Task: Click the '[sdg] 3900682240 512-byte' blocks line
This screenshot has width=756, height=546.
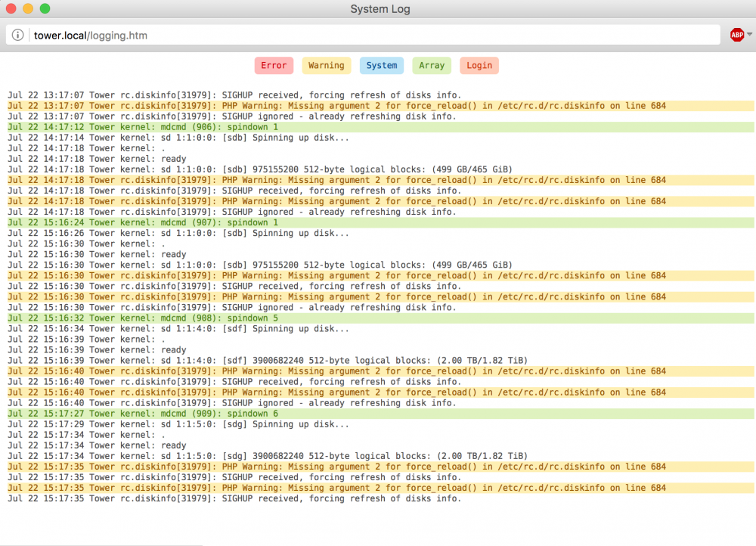Action: 268,456
